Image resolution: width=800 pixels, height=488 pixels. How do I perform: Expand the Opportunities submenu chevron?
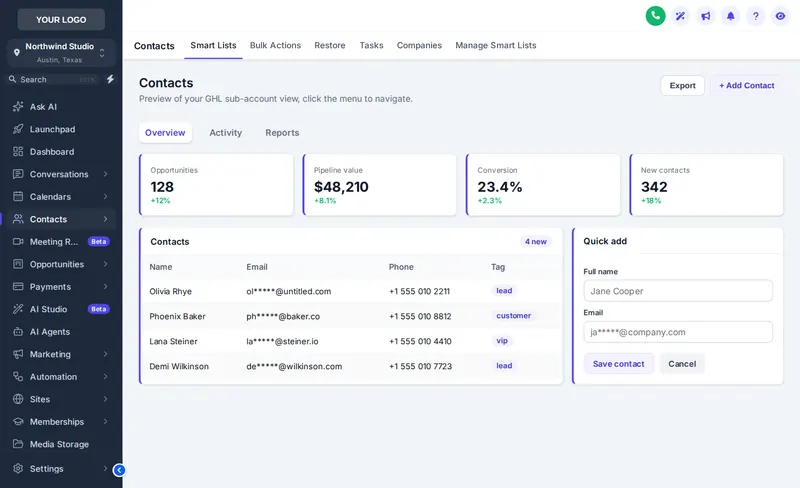[106, 264]
